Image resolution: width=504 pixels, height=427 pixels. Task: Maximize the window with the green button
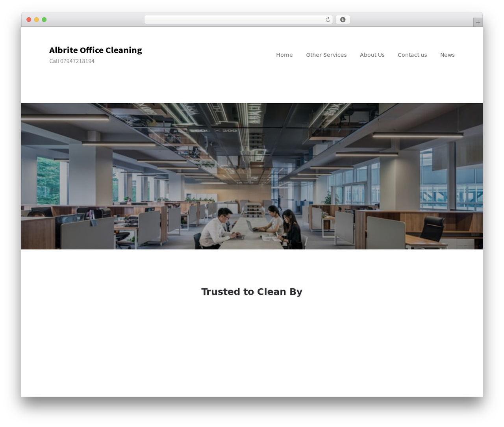[x=44, y=20]
